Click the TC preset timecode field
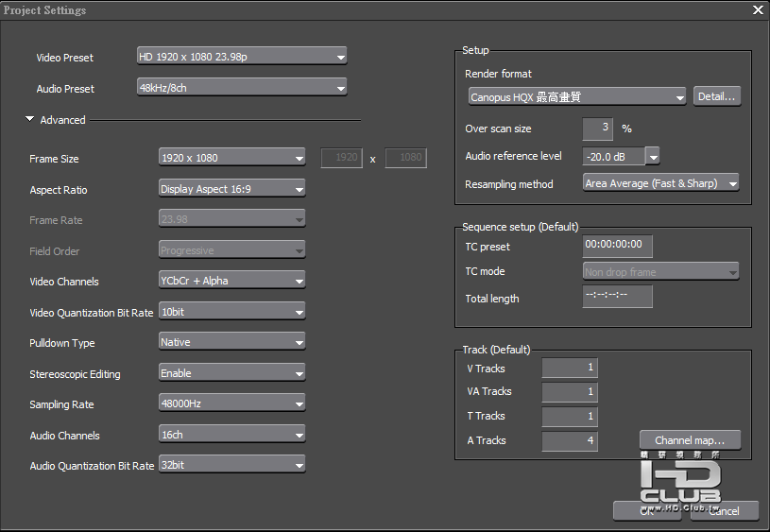Viewport: 770px width, 532px height. click(618, 246)
